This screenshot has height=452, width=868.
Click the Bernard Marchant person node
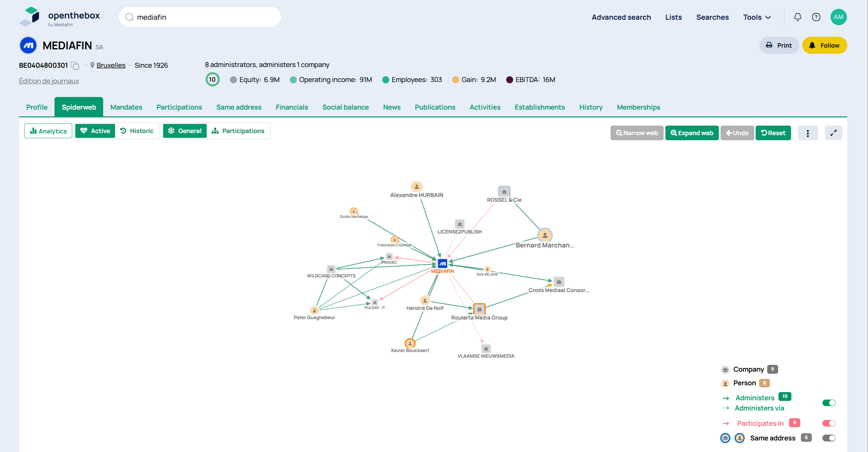[545, 235]
